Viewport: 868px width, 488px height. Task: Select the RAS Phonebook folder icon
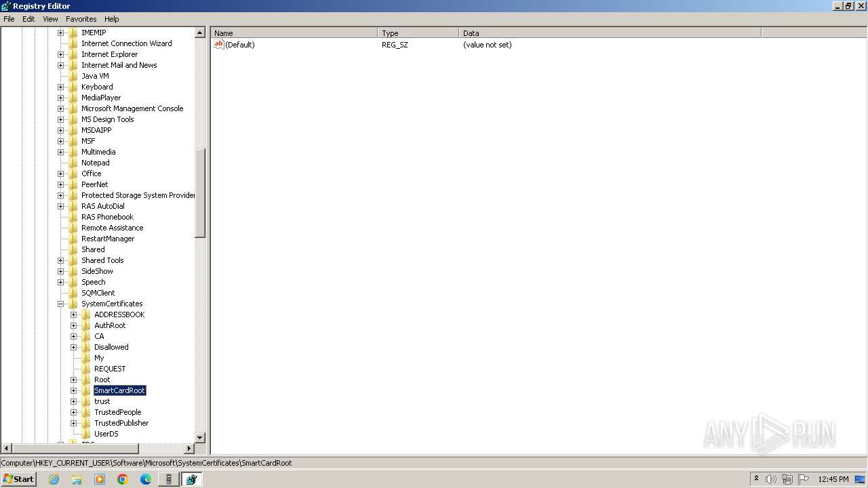tap(73, 217)
